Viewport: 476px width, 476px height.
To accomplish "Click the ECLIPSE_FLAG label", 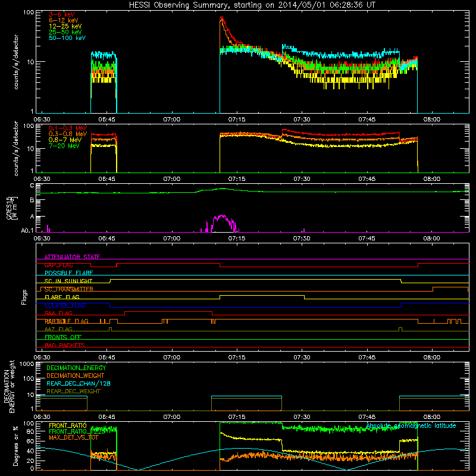I will (x=65, y=305).
